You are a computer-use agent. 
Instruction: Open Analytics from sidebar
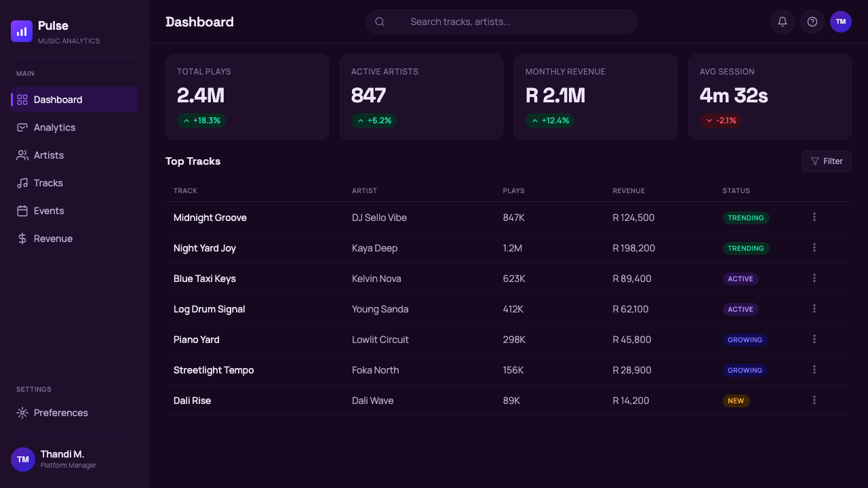[x=75, y=127]
